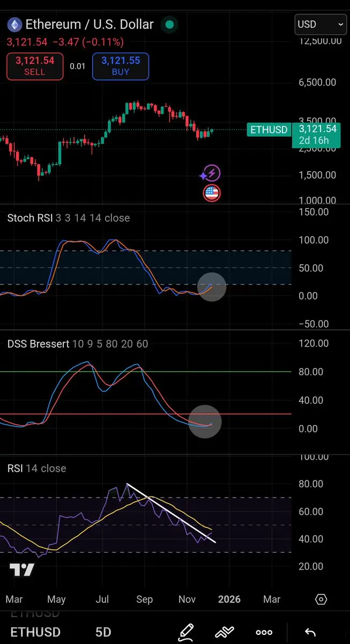Click the US flag economic event icon
Screen dimensions: 350x644
point(212,193)
